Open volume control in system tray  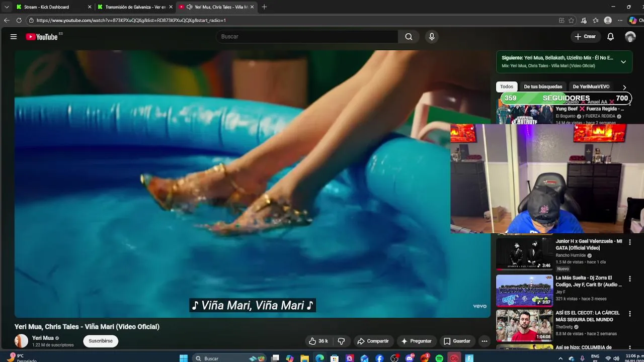pos(616,358)
